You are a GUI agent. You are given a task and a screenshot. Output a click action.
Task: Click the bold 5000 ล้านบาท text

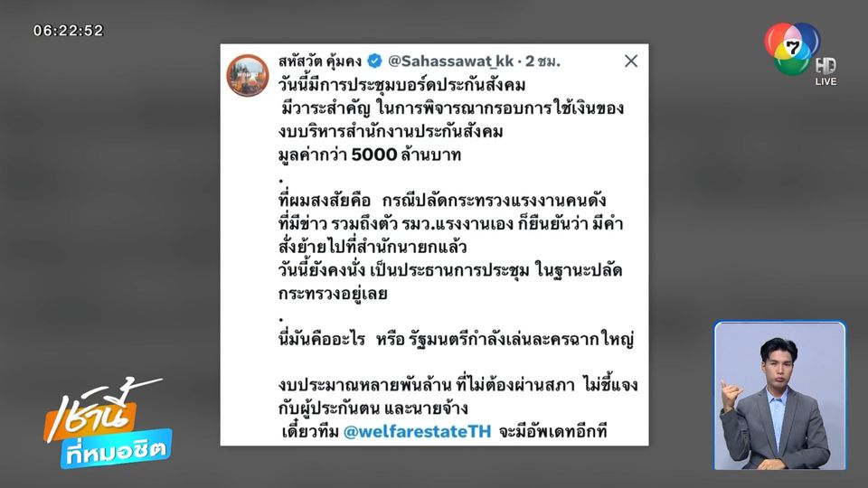406,155
